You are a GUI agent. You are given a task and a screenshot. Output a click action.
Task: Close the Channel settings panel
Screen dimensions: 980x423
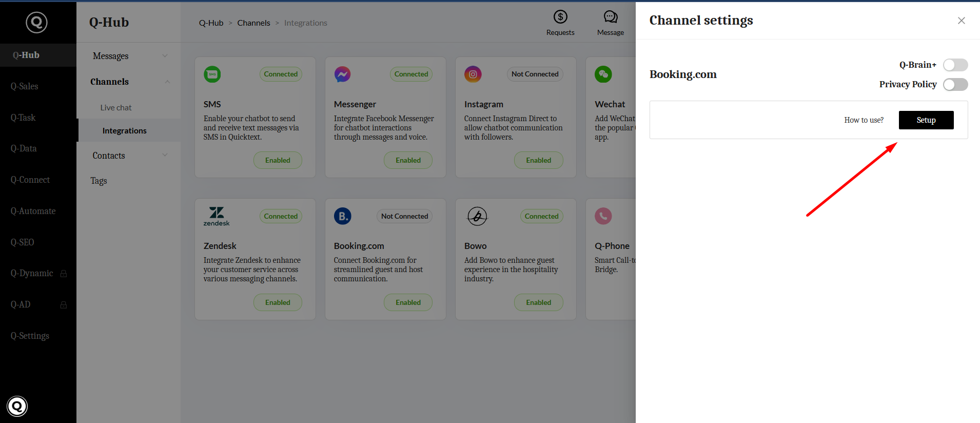tap(961, 21)
